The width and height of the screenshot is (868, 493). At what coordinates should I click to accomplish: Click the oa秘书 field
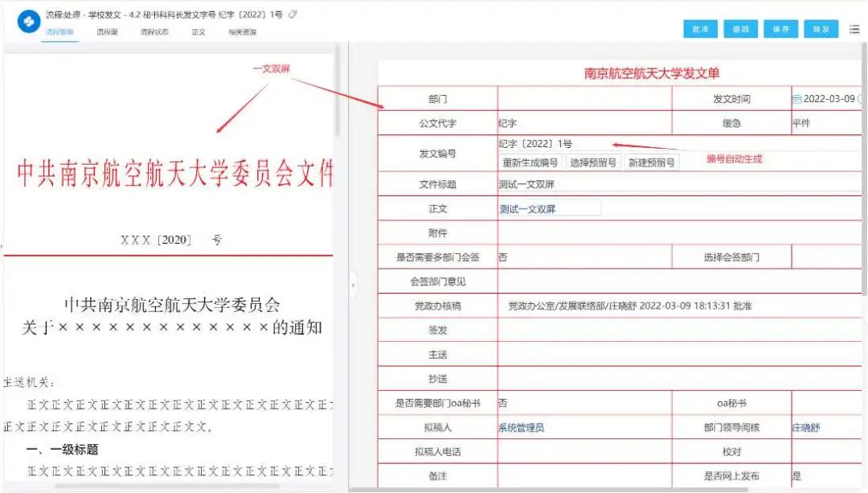pyautogui.click(x=827, y=403)
